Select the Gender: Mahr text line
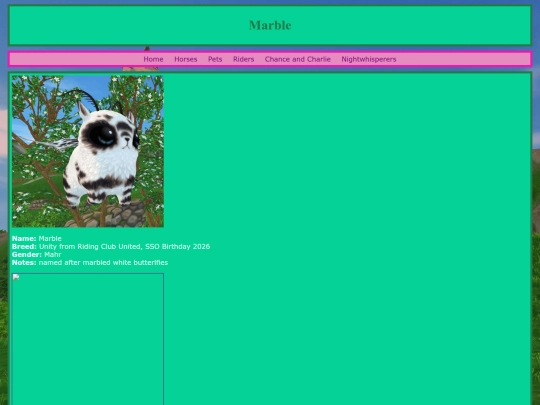 click(x=37, y=255)
